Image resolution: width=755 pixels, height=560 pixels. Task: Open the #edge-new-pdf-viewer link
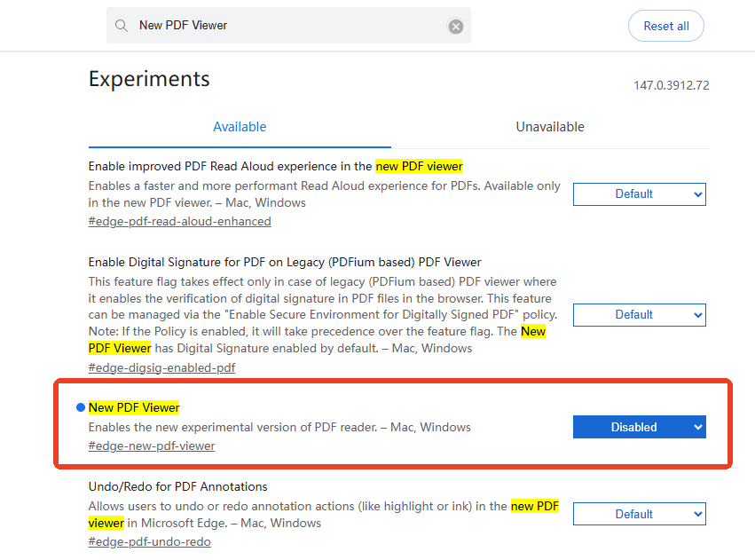(x=151, y=446)
